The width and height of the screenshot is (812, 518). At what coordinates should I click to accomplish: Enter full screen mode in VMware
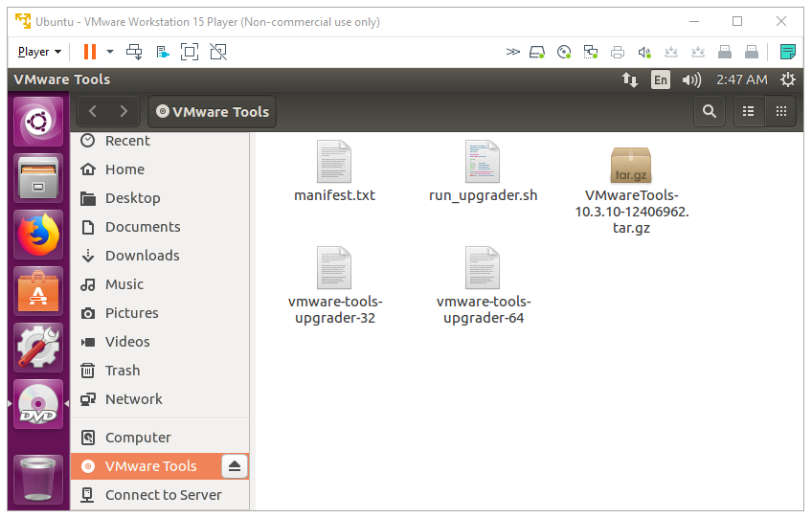(190, 52)
